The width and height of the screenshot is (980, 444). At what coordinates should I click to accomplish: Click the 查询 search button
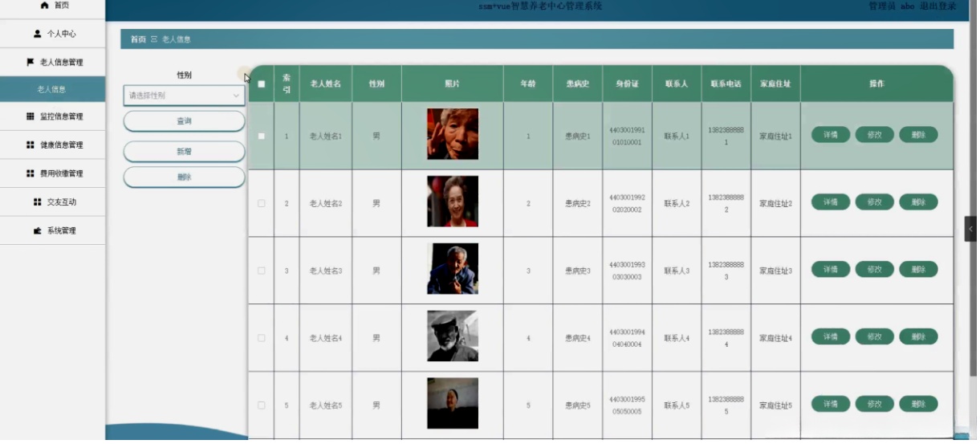click(184, 121)
